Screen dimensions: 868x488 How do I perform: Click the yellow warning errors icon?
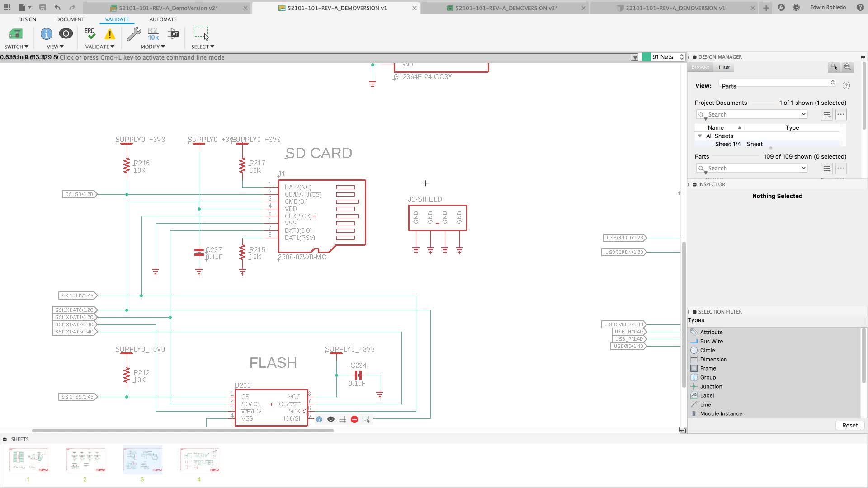coord(109,34)
